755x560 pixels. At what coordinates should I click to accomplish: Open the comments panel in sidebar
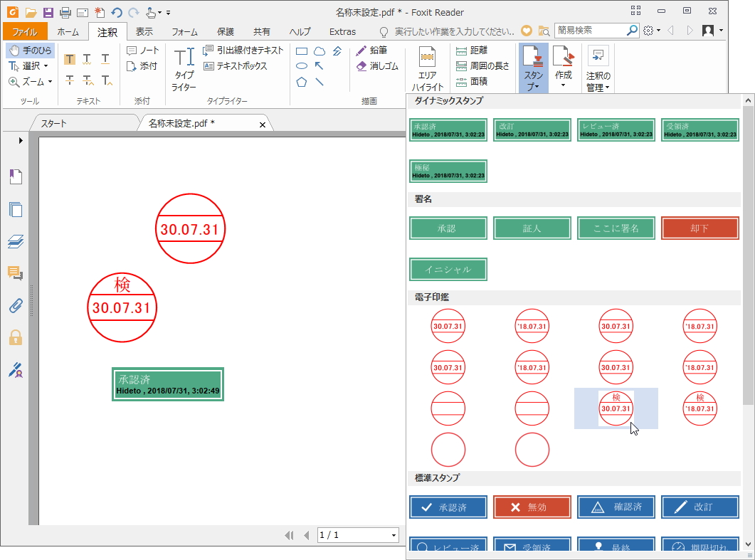tap(16, 273)
